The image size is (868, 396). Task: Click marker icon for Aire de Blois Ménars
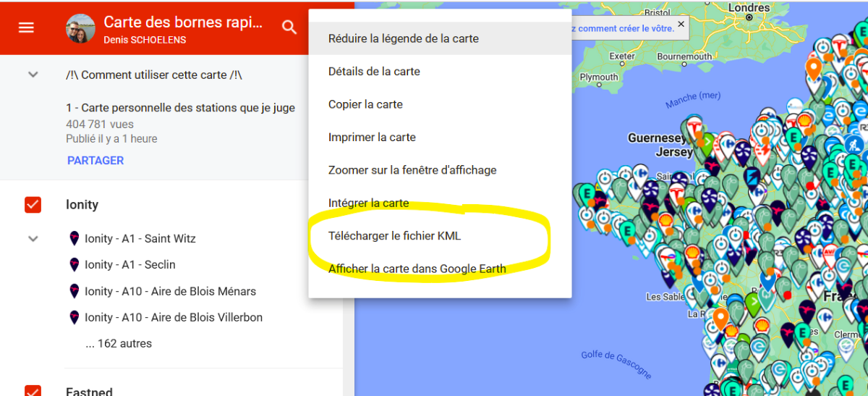coord(74,291)
